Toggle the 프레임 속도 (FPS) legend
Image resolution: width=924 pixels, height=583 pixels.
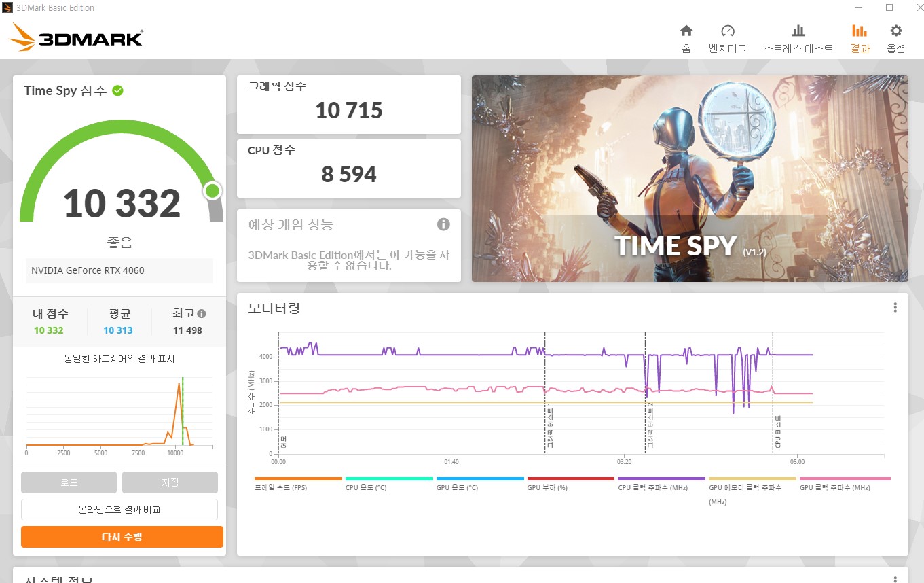(298, 484)
